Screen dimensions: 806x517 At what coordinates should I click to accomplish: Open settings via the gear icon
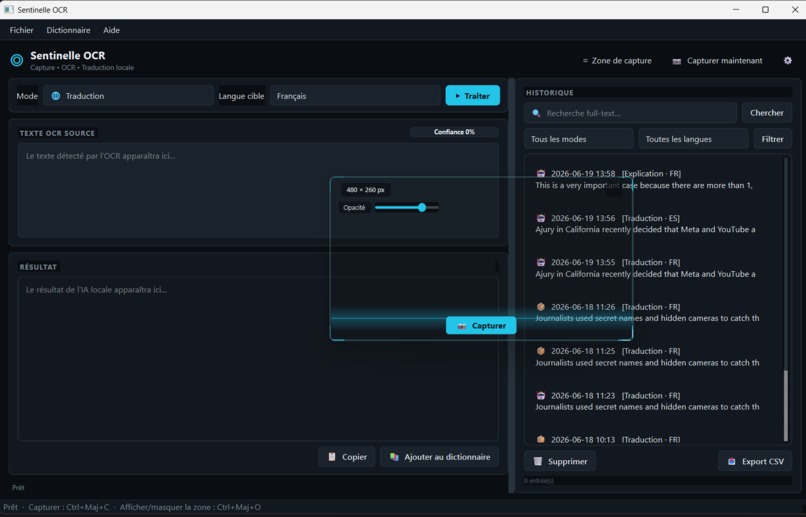pyautogui.click(x=787, y=60)
